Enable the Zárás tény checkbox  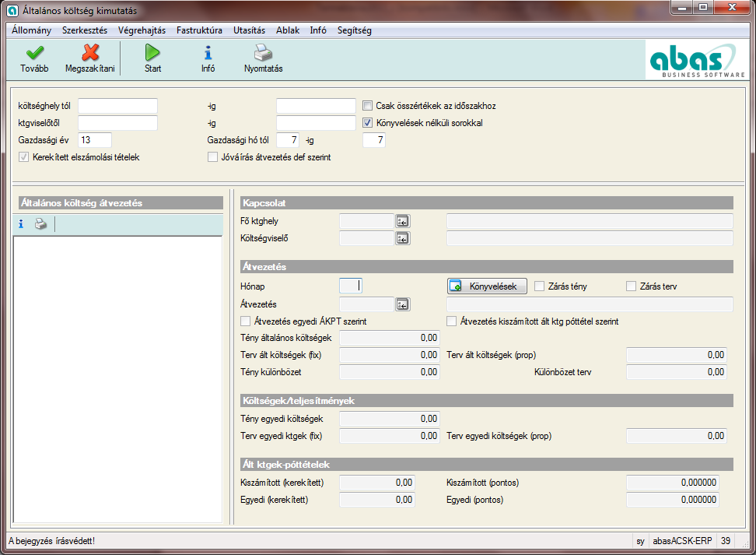(x=540, y=286)
